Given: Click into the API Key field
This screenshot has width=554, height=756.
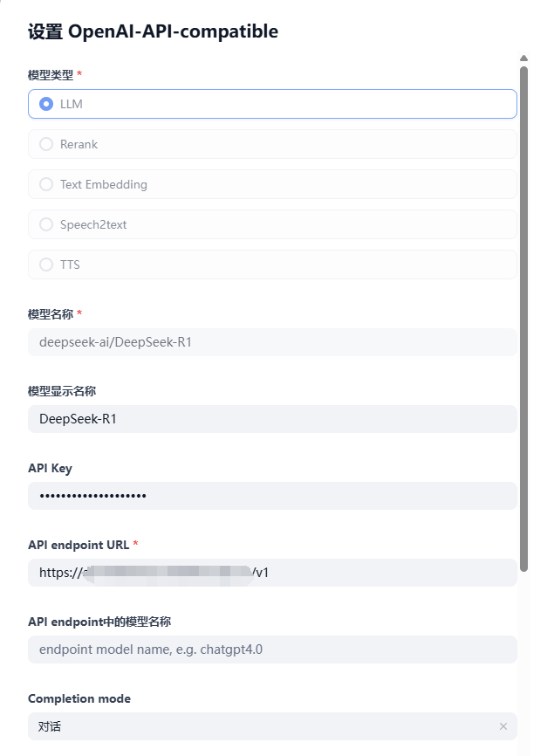Looking at the screenshot, I should (272, 496).
